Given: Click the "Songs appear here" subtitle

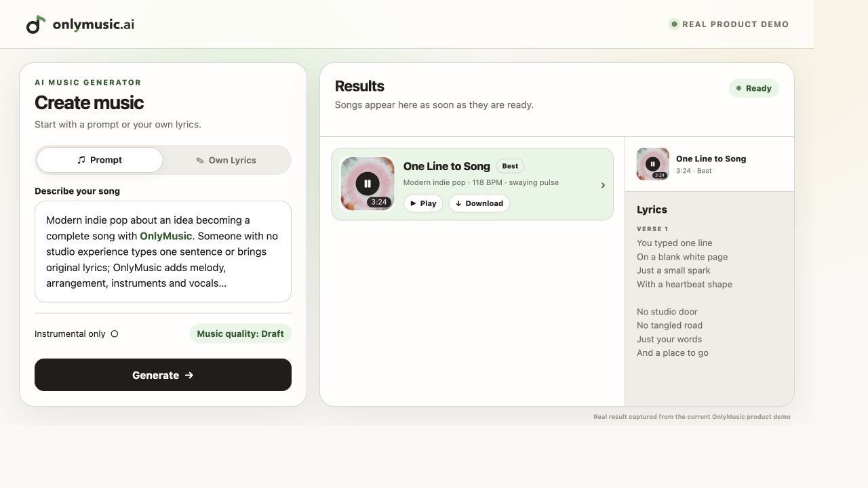Looking at the screenshot, I should click(434, 105).
